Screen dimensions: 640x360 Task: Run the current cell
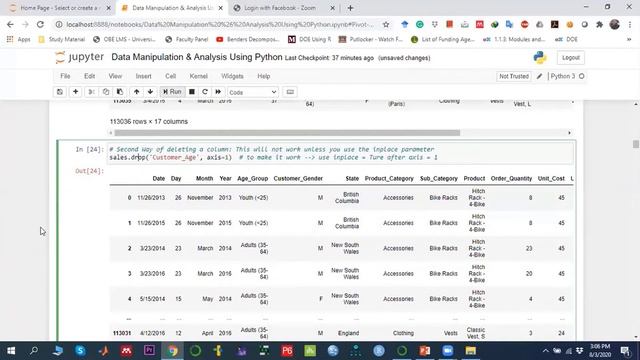pyautogui.click(x=172, y=92)
